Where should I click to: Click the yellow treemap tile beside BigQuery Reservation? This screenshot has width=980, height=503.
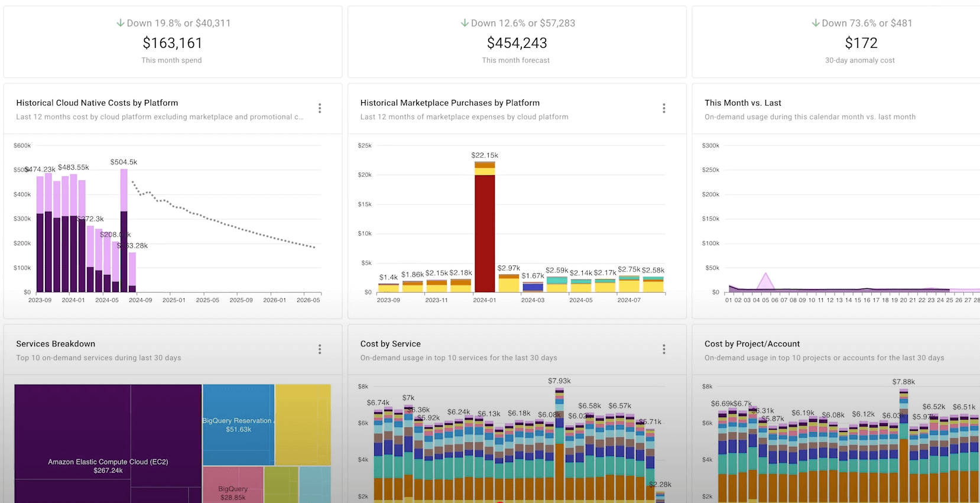(303, 424)
